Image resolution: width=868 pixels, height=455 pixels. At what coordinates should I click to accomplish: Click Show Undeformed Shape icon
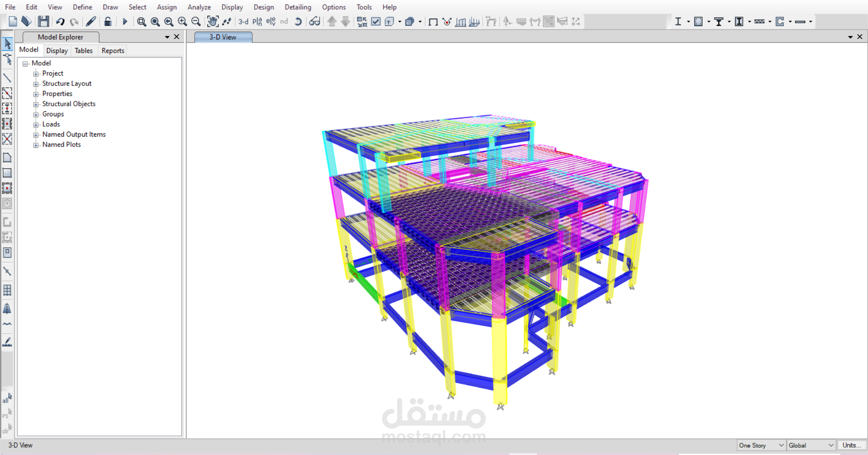tap(433, 21)
